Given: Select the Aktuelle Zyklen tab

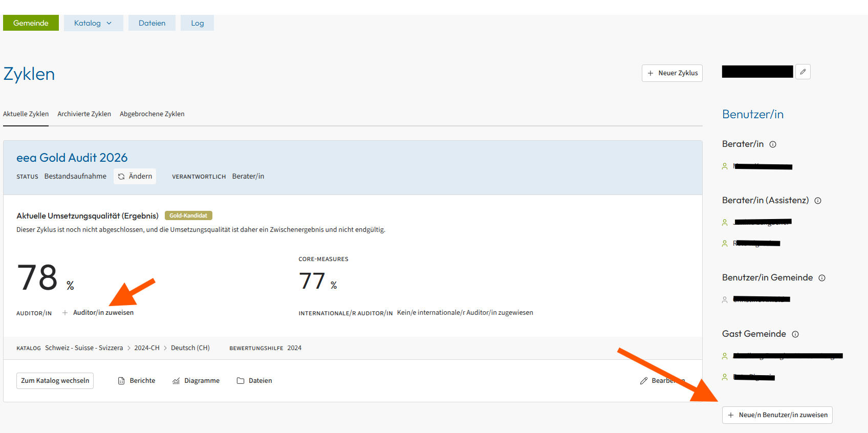Looking at the screenshot, I should tap(26, 114).
